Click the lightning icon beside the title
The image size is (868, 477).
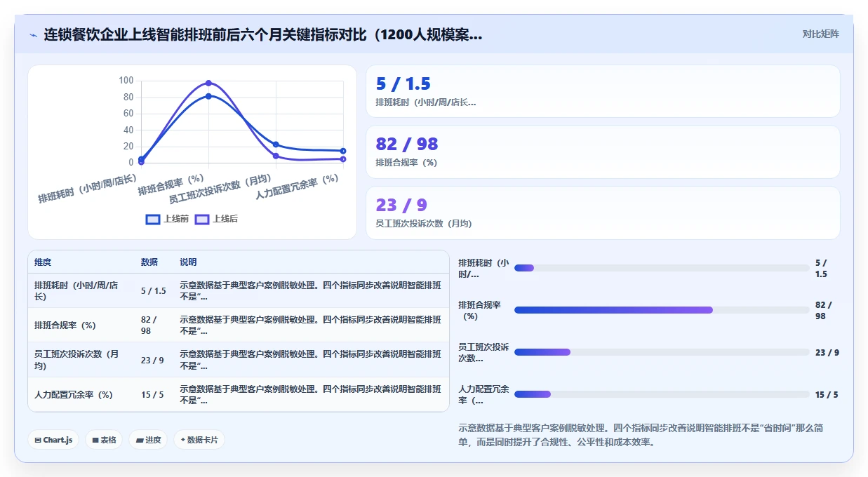[33, 34]
